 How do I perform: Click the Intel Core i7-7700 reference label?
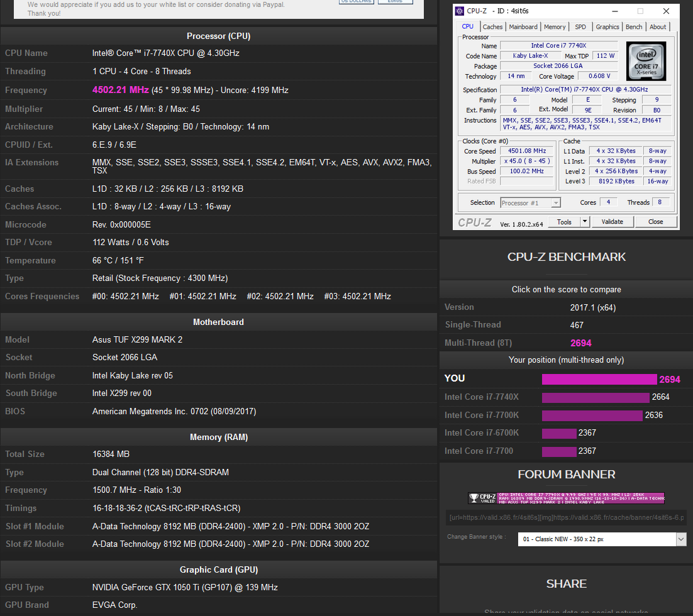click(479, 451)
